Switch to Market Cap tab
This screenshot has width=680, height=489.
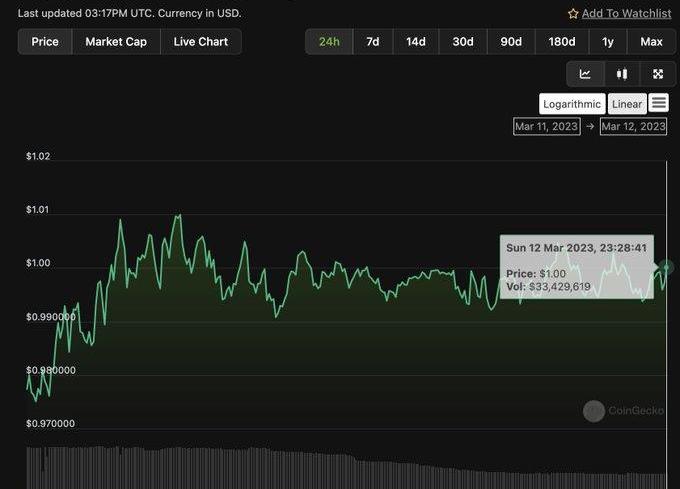coord(116,42)
